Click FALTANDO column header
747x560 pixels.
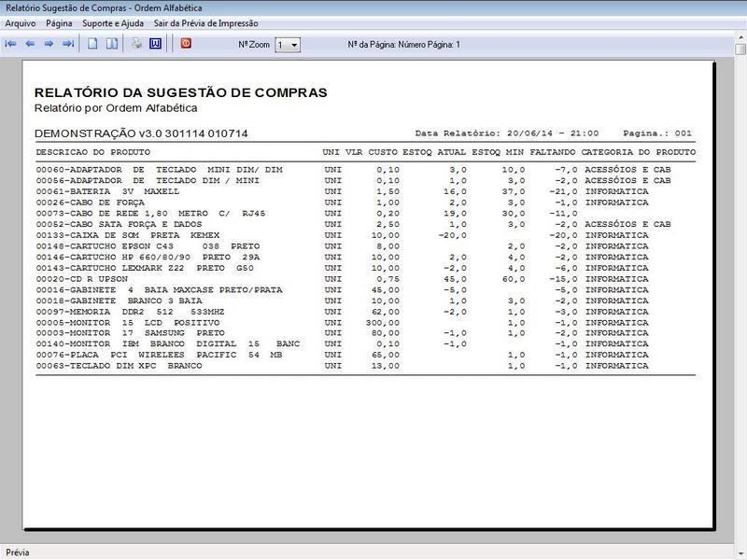click(x=553, y=152)
